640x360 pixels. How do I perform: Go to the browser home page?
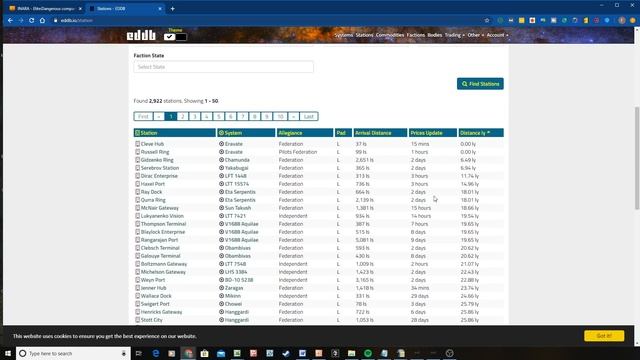pyautogui.click(x=42, y=20)
